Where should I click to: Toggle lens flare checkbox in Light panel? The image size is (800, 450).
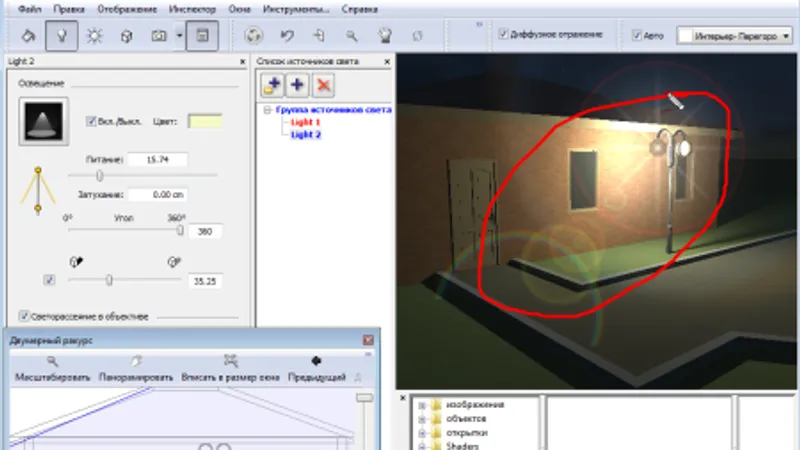23,316
